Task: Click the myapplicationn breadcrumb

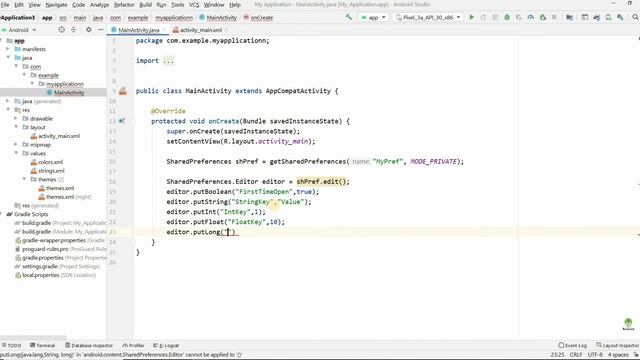Action: [174, 18]
